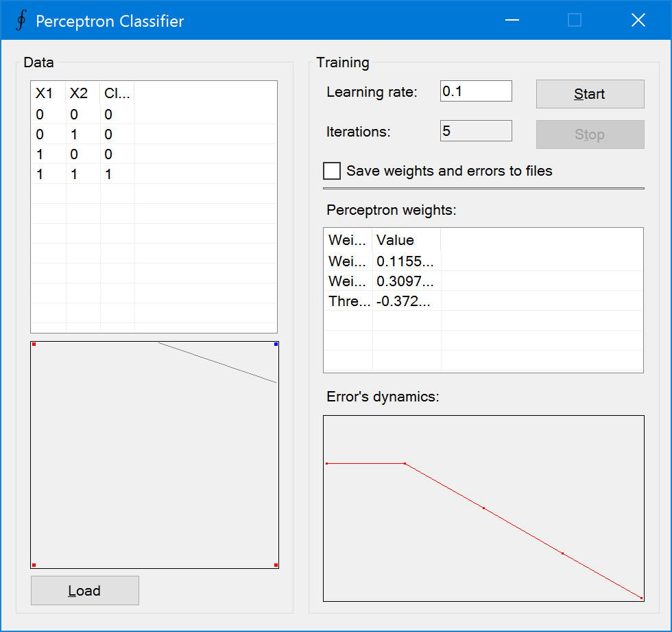672x632 pixels.
Task: Click inside the Error's dynamics chart
Action: point(483,508)
